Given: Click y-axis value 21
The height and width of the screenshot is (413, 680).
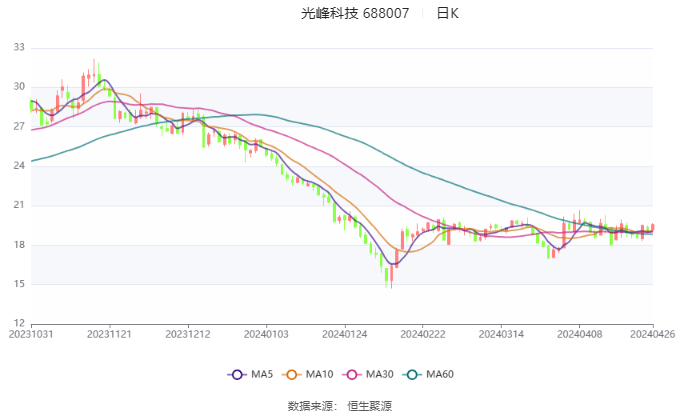Looking at the screenshot, I should 19,205.
